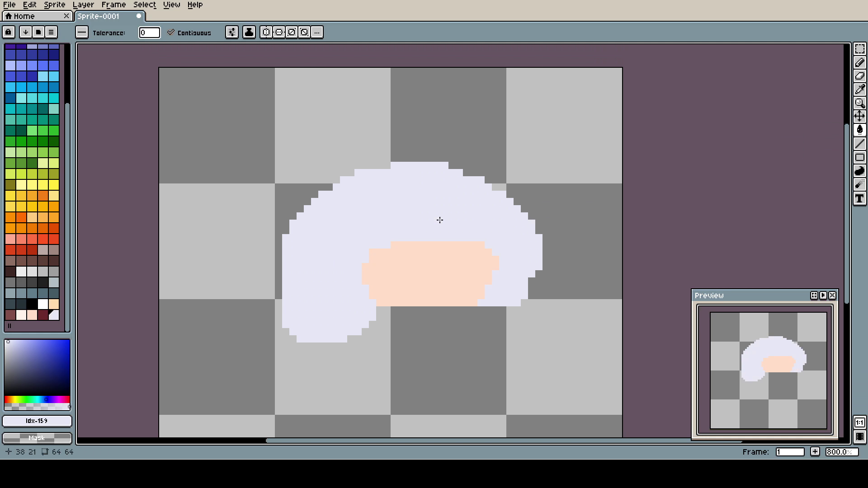Viewport: 868px width, 488px height.
Task: Click the alpha slider below hue bar
Action: point(37,407)
